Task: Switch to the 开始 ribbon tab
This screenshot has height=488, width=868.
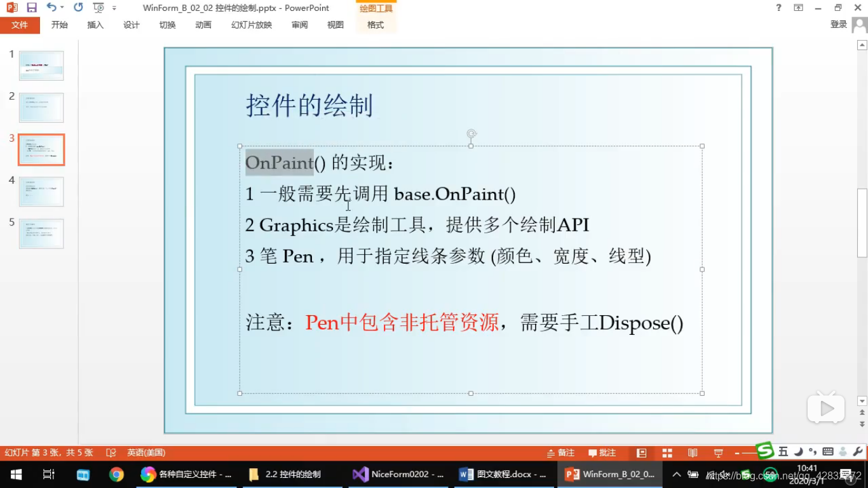Action: coord(60,25)
